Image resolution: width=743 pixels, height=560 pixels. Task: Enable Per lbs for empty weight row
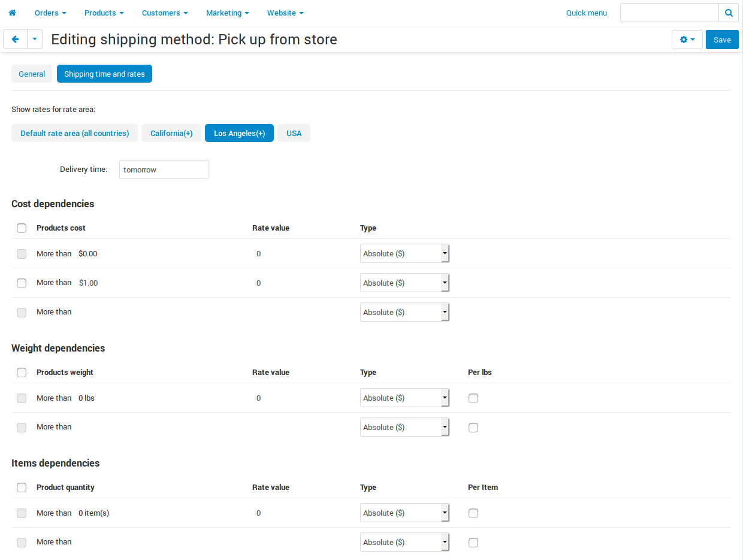tap(473, 428)
